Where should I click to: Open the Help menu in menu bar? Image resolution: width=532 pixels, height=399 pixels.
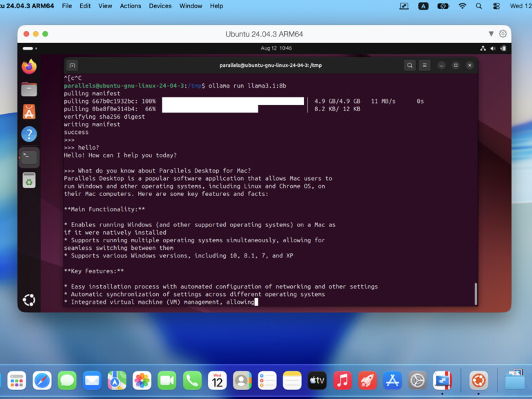[x=216, y=6]
